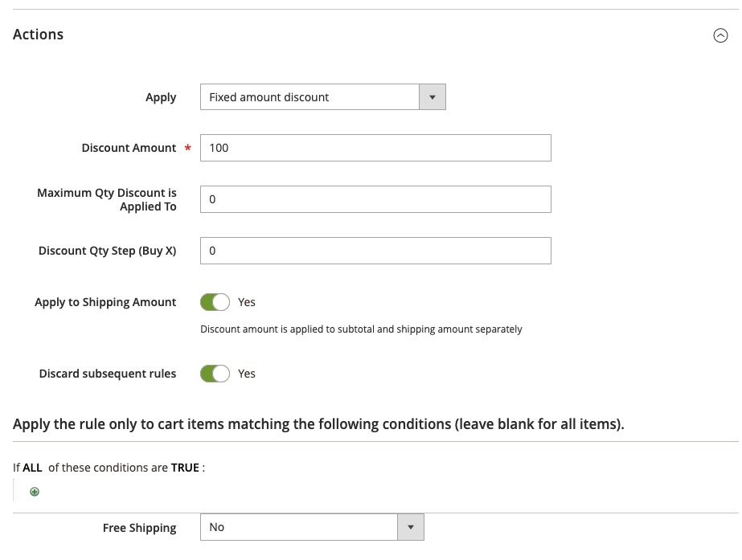Click the Maximum Qty Discount input field
Image resolution: width=742 pixels, height=560 pixels.
click(x=375, y=199)
